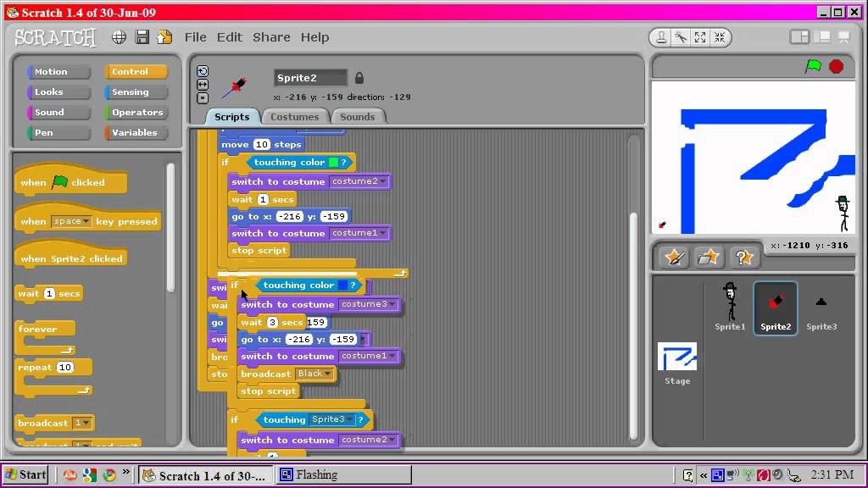The image size is (868, 488).
Task: Open the Sensing blocks category
Action: pos(136,91)
